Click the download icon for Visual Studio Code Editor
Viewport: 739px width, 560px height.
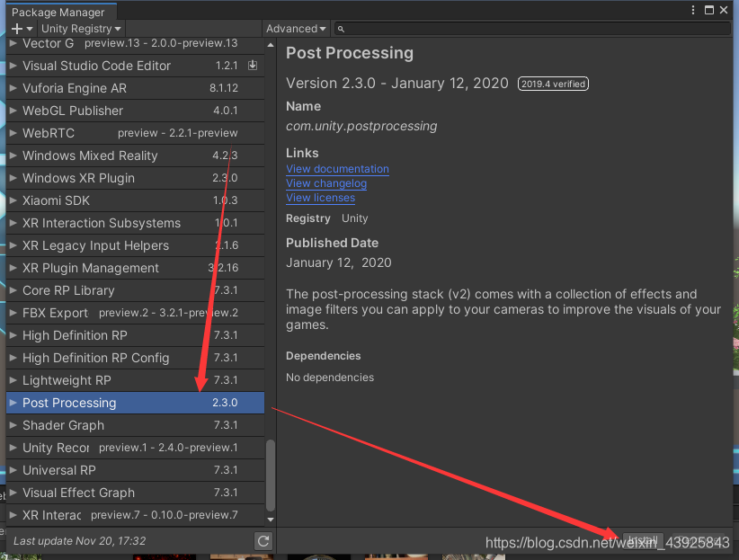point(253,65)
